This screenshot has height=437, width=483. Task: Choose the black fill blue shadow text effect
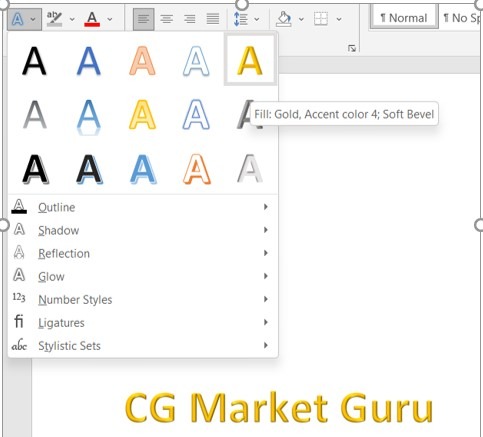click(89, 169)
